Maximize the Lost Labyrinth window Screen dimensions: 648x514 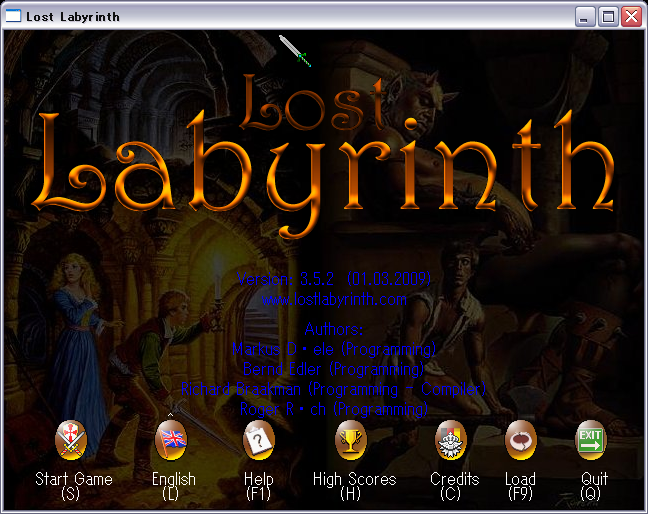click(x=608, y=17)
